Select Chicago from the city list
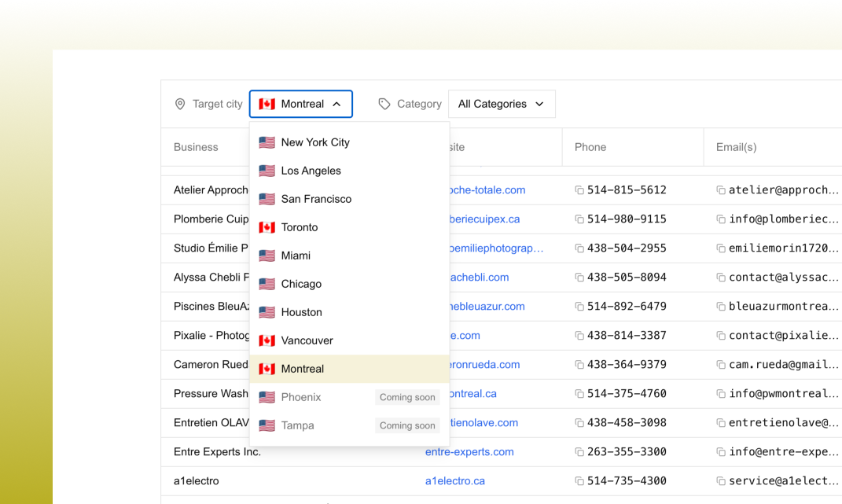 tap(300, 284)
